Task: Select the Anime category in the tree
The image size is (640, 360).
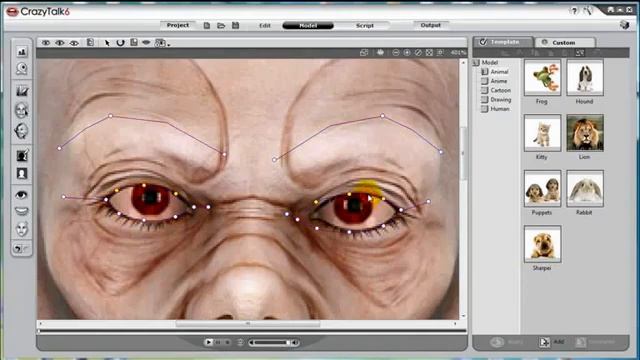Action: point(499,81)
